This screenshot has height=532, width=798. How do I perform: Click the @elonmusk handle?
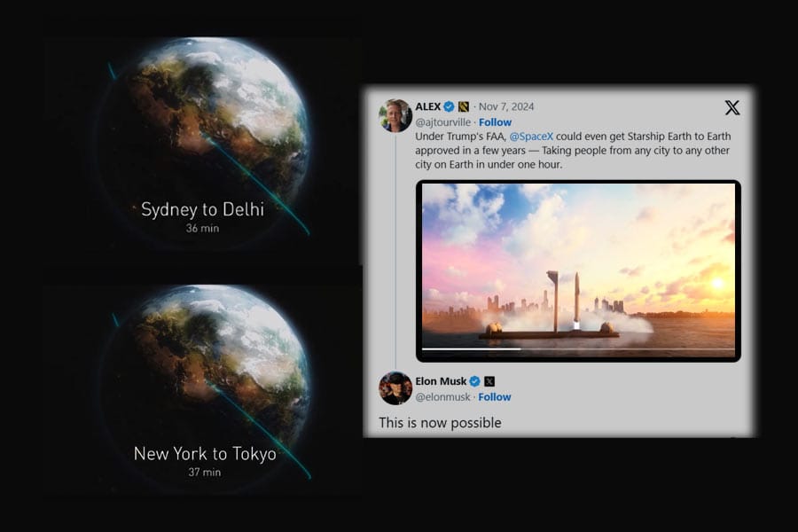pos(443,396)
